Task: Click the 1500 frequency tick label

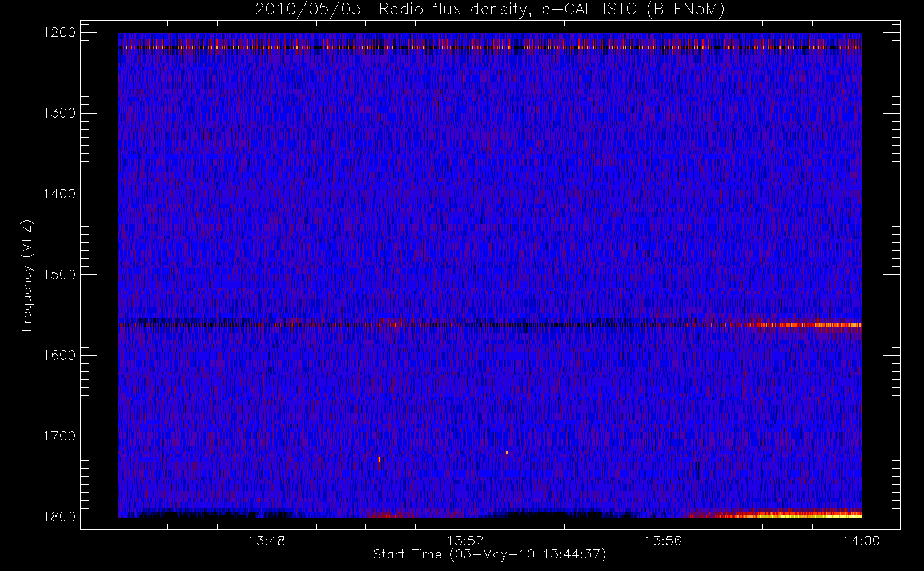Action: pos(59,275)
